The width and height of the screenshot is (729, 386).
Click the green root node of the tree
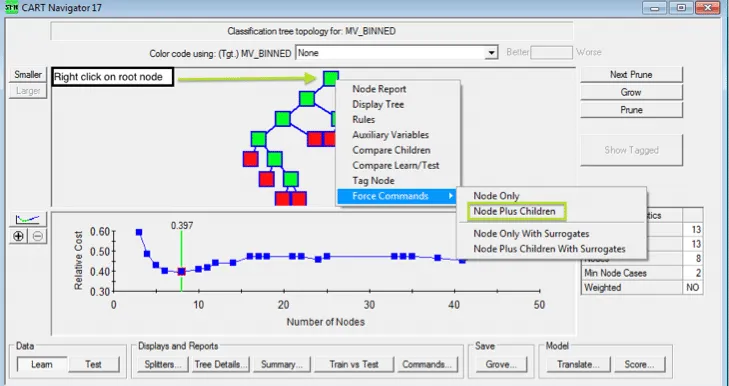coord(331,78)
